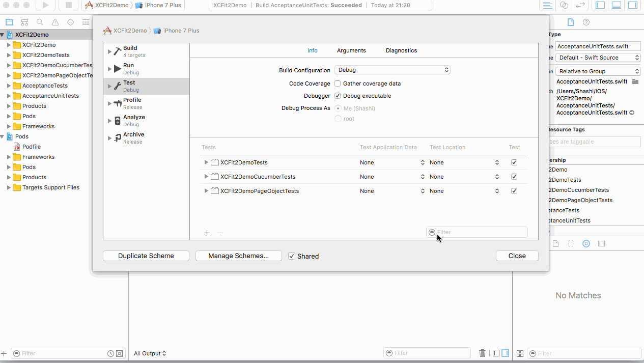Switch to the Info tab
This screenshot has height=363, width=644.
pyautogui.click(x=313, y=50)
